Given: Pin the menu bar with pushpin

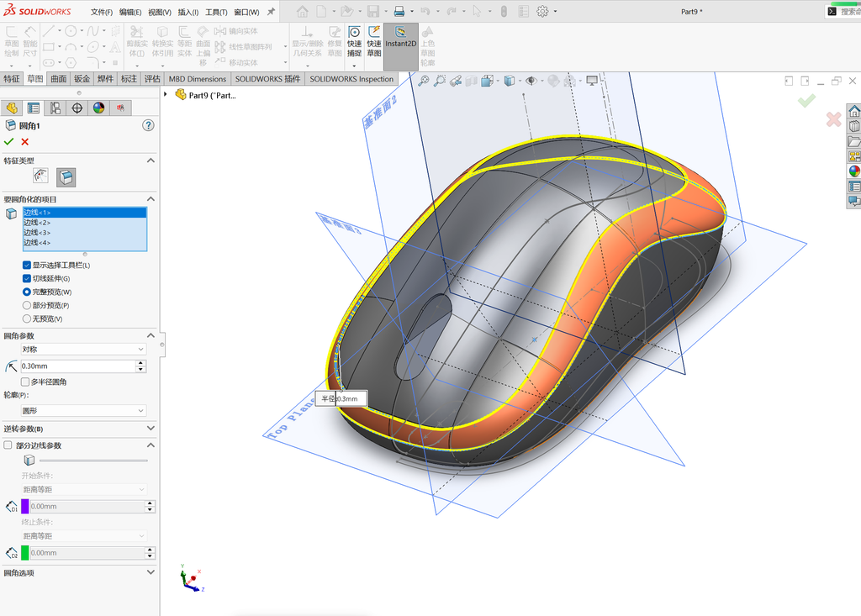Looking at the screenshot, I should pyautogui.click(x=271, y=12).
